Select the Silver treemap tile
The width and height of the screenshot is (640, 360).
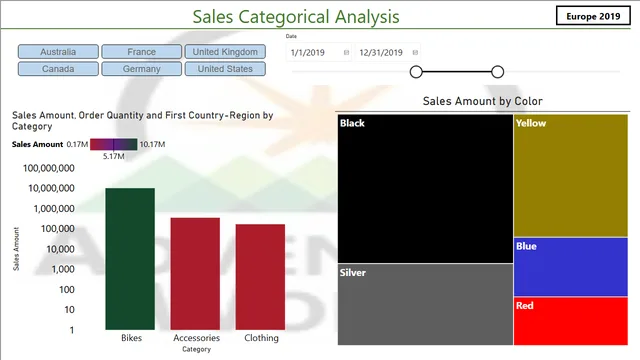pyautogui.click(x=425, y=304)
